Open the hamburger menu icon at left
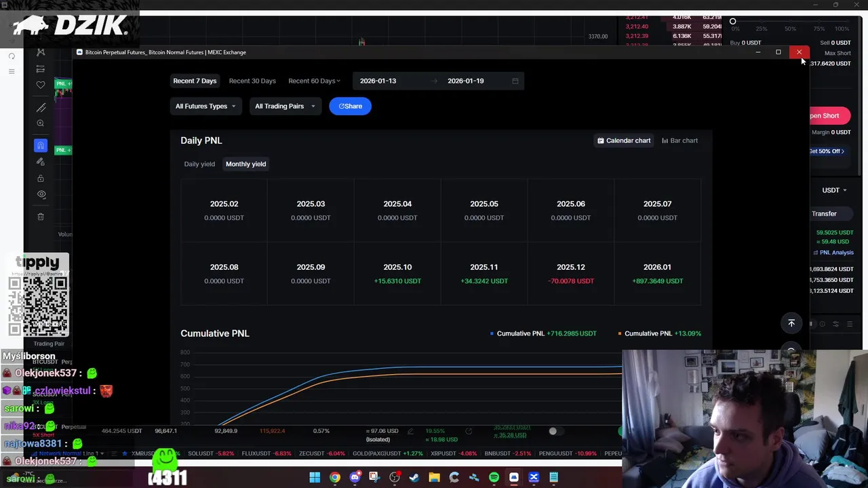868x488 pixels. point(12,71)
